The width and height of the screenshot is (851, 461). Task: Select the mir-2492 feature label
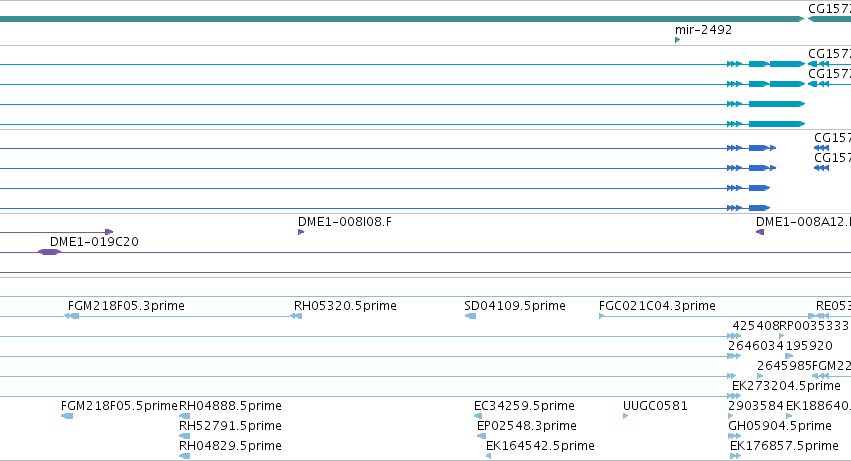coord(703,30)
